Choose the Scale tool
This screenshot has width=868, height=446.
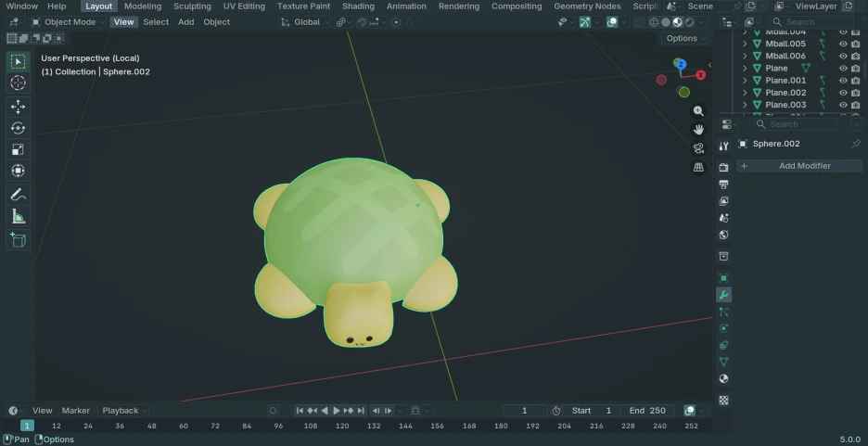pos(18,149)
